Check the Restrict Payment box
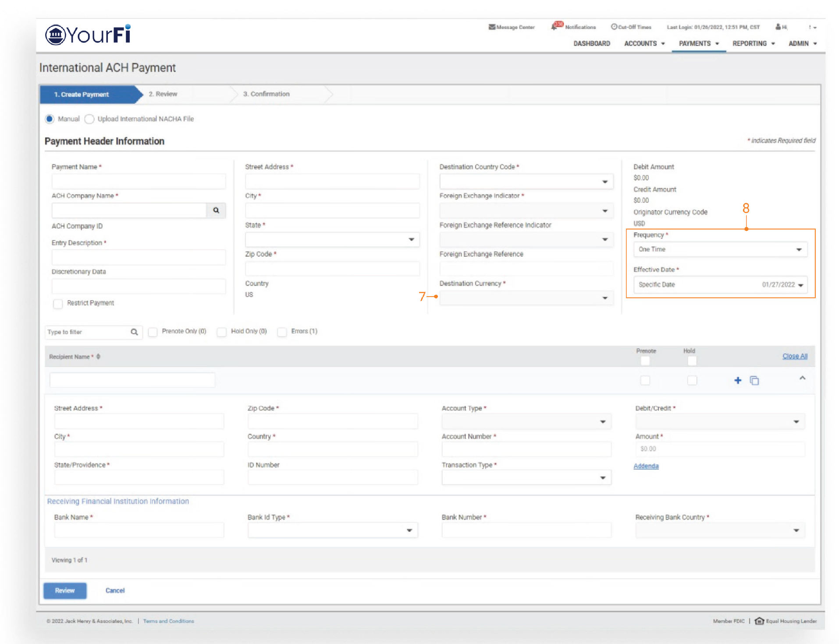This screenshot has height=644, width=839. click(x=58, y=304)
